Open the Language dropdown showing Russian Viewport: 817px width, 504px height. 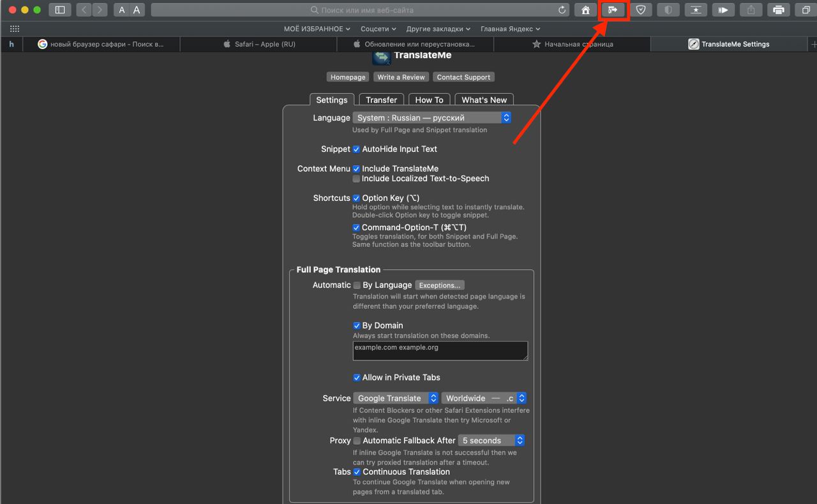coord(432,117)
